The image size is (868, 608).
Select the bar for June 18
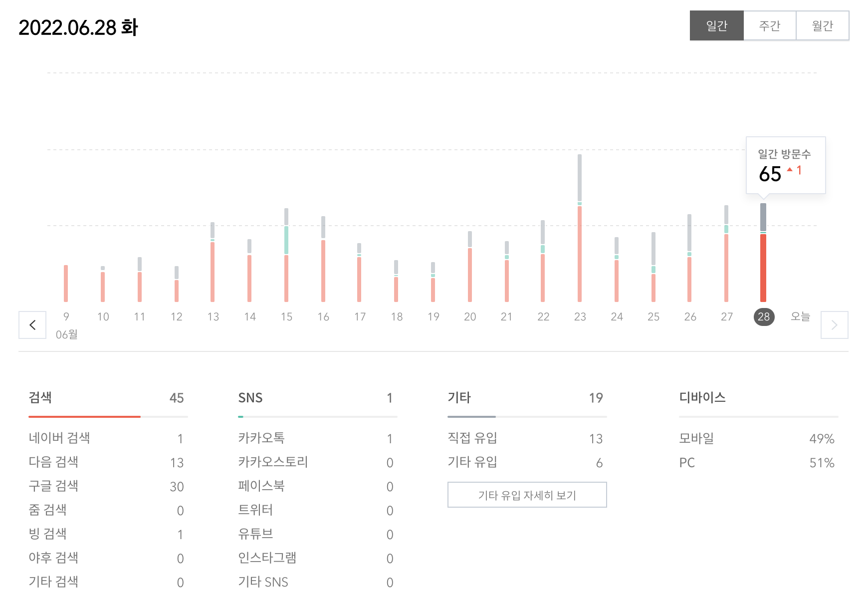396,281
